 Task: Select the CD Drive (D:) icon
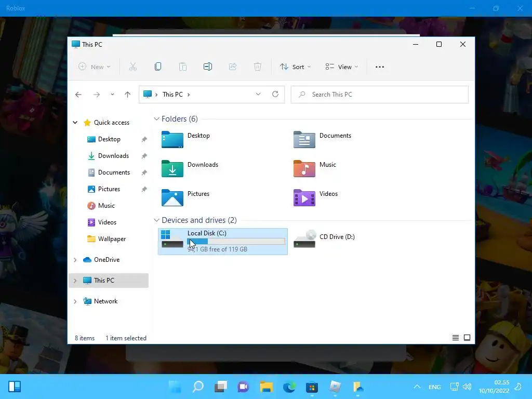click(x=304, y=239)
